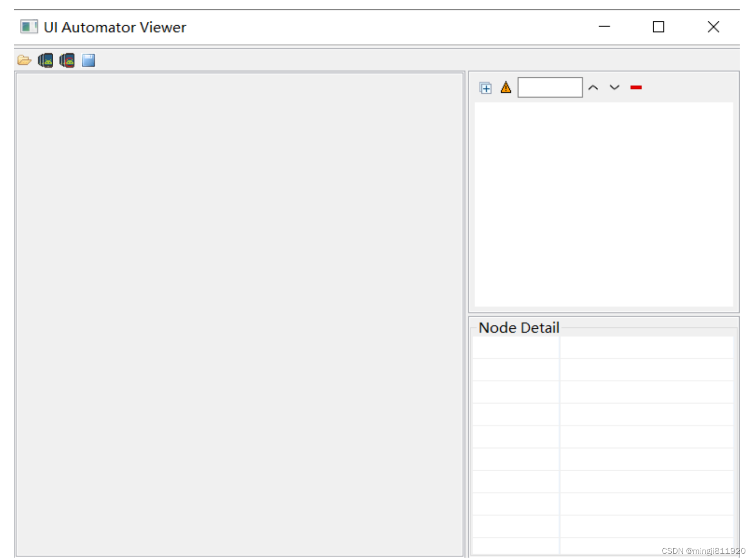Click the UI Automator Viewer title bar icon

[x=29, y=27]
